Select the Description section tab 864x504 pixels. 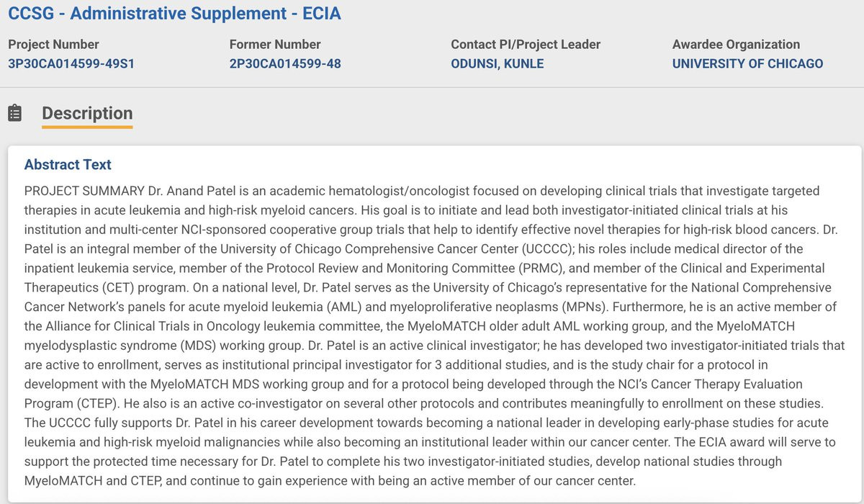pos(87,113)
